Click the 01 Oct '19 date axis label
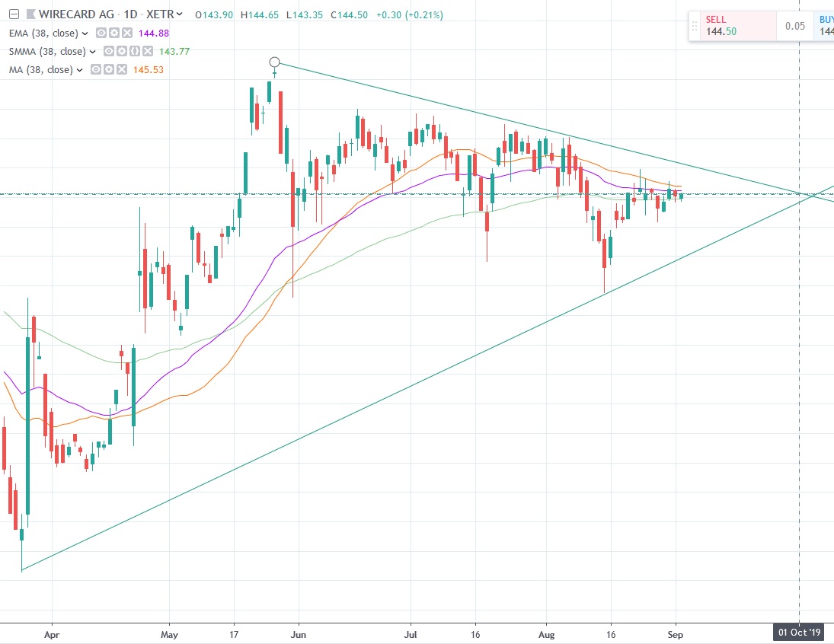This screenshot has height=644, width=834. [799, 632]
